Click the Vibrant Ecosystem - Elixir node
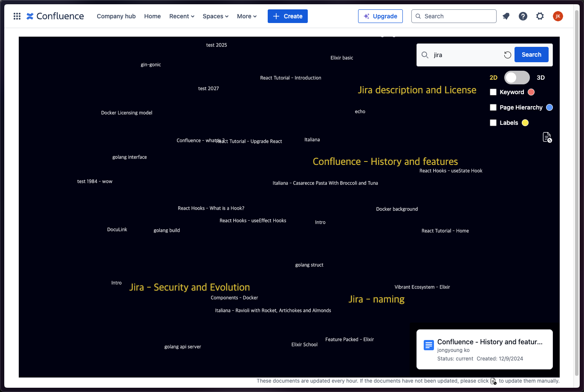 (x=422, y=287)
